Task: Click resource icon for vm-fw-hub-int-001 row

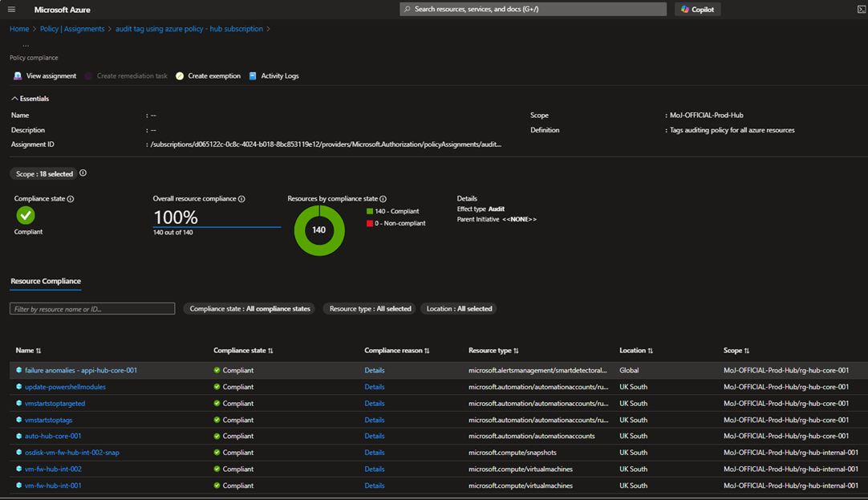Action: (18, 486)
